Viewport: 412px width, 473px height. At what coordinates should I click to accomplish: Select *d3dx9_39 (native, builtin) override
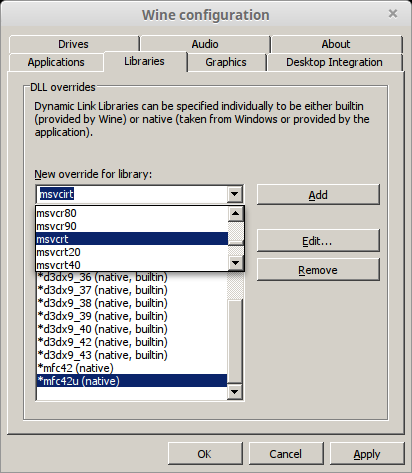pos(132,316)
